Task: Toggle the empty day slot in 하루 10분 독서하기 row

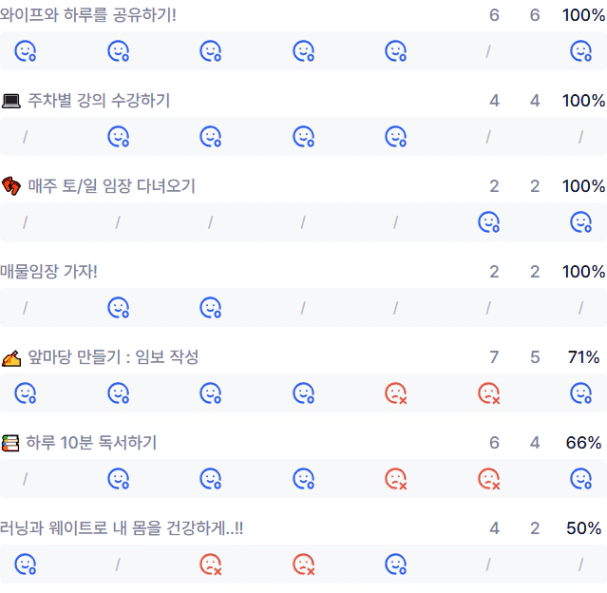Action: (x=25, y=479)
